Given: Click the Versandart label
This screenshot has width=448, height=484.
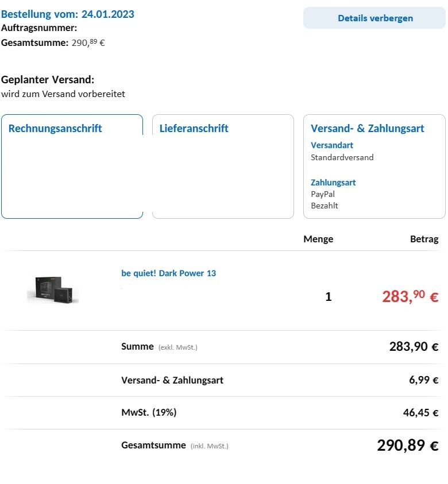Looking at the screenshot, I should coord(332,145).
